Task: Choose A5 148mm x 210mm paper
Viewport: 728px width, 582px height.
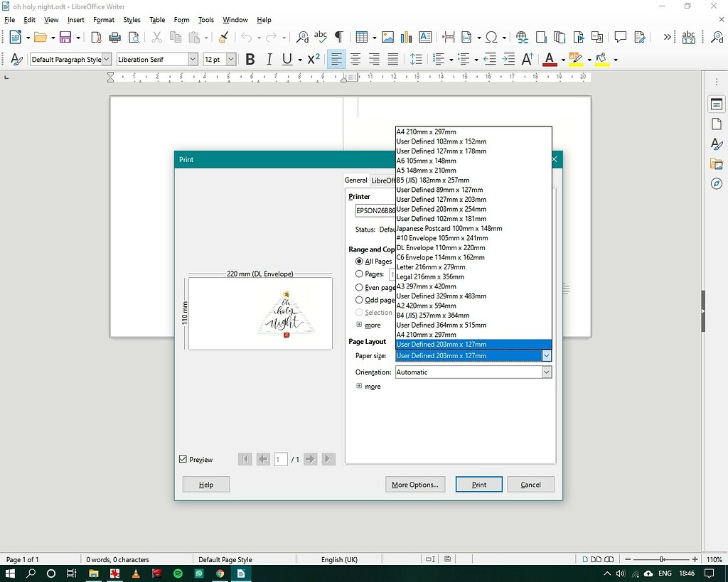Action: click(473, 171)
